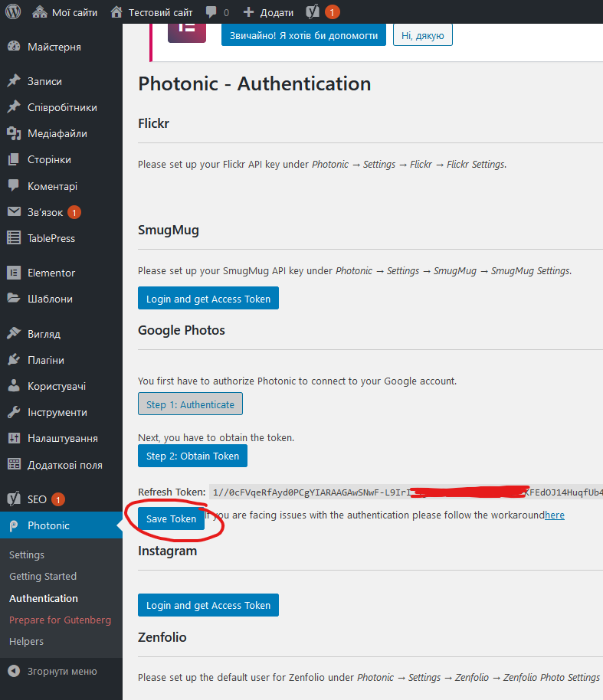Open Getting Started submenu item
The image size is (603, 700).
[x=43, y=577]
